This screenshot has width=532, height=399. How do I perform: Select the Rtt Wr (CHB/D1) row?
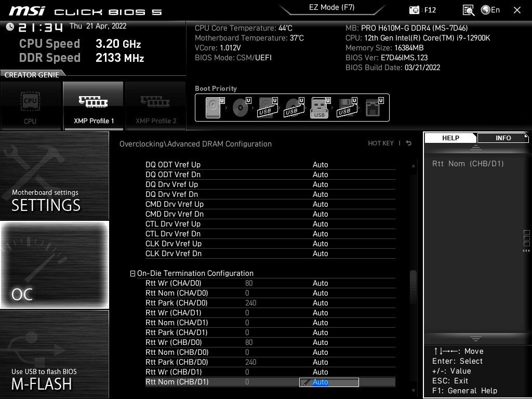pyautogui.click(x=270, y=372)
